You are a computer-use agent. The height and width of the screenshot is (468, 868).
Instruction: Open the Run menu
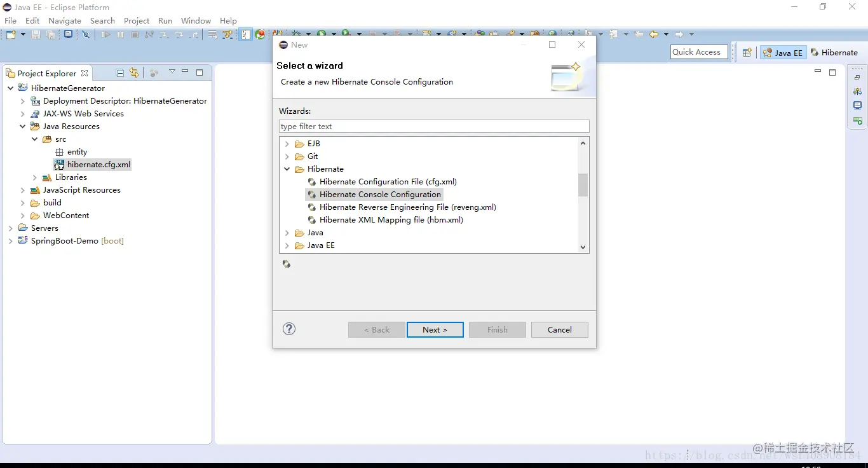point(165,20)
